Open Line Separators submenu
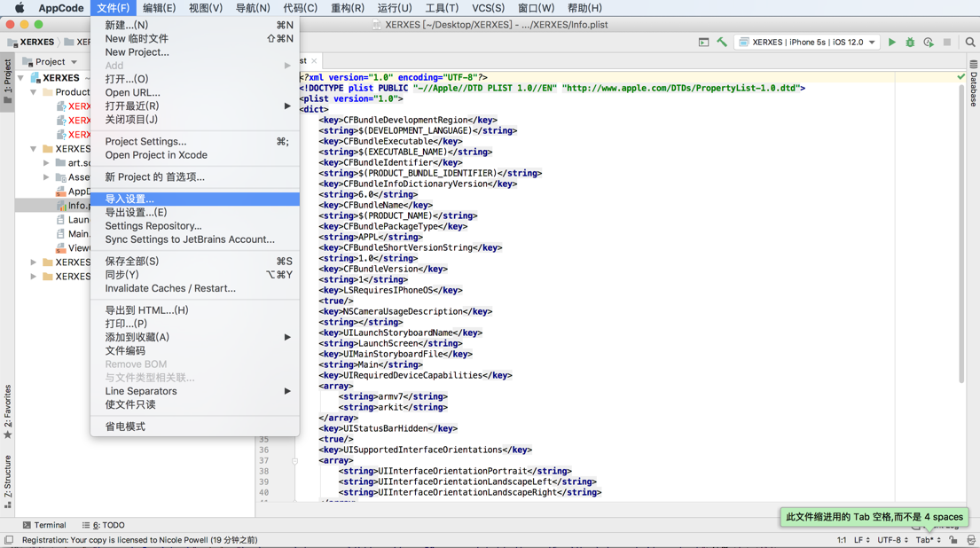Screen dimensions: 980x548 point(195,391)
